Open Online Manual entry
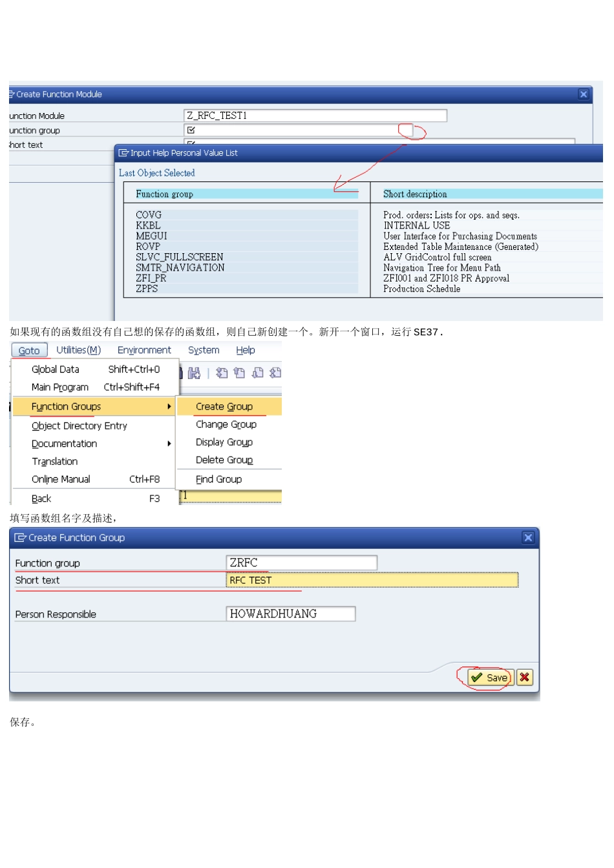Image resolution: width=614 pixels, height=868 pixels. click(94, 479)
